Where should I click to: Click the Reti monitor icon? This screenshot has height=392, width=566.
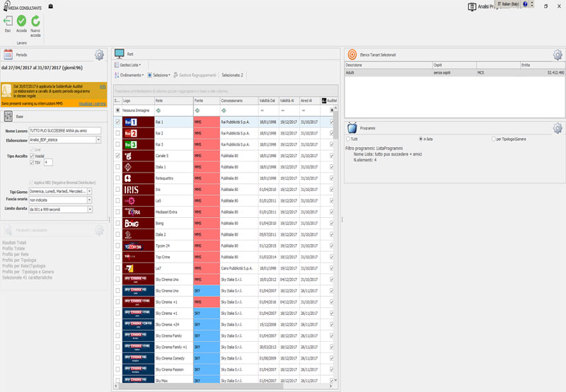click(120, 54)
